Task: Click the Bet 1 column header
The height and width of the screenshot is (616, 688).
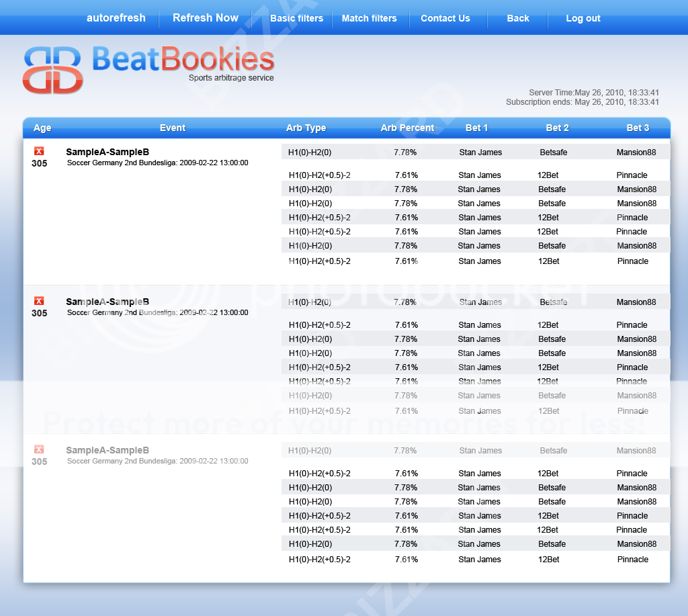Action: tap(476, 128)
